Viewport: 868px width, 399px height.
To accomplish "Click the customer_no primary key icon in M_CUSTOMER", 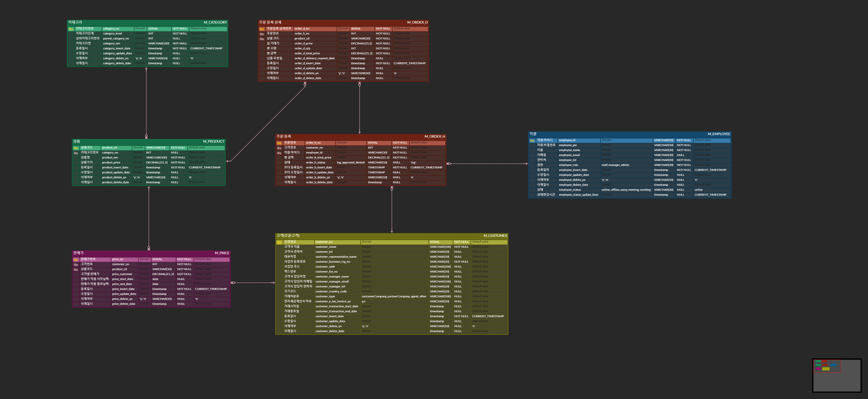I will 279,242.
